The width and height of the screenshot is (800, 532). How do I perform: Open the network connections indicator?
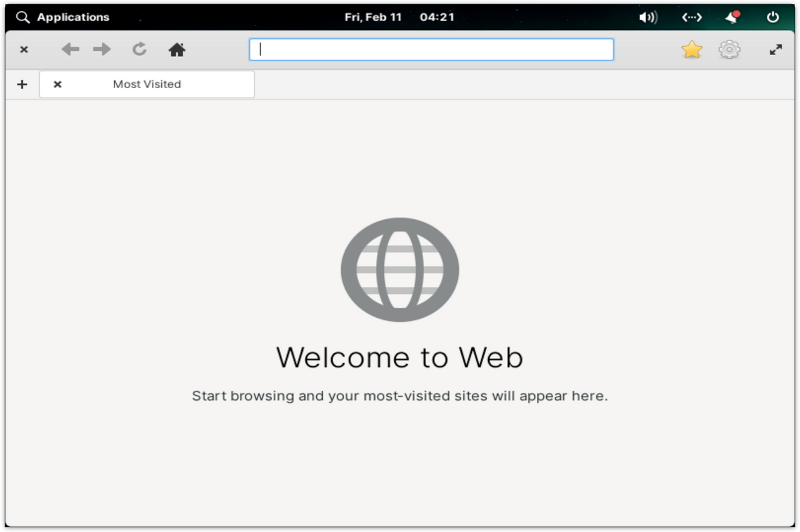(x=692, y=17)
